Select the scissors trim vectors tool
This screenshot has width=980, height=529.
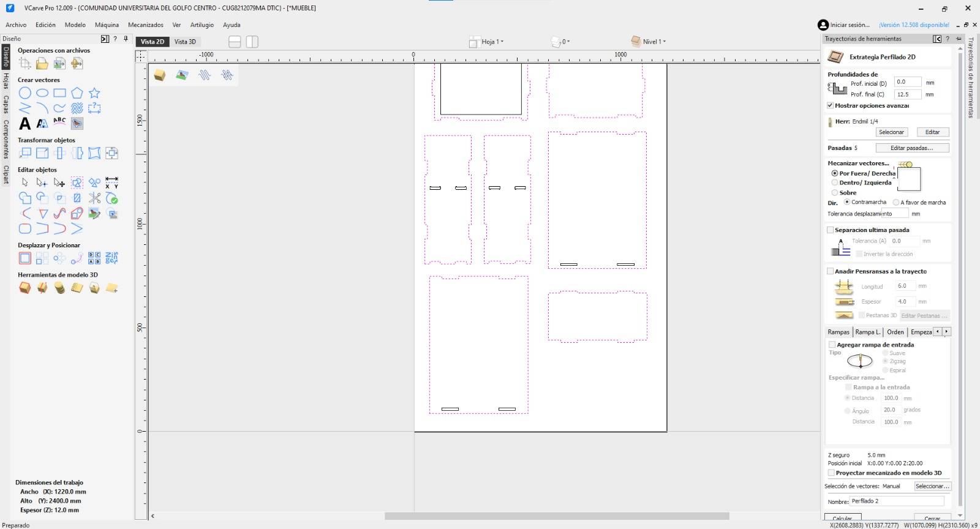pyautogui.click(x=94, y=198)
